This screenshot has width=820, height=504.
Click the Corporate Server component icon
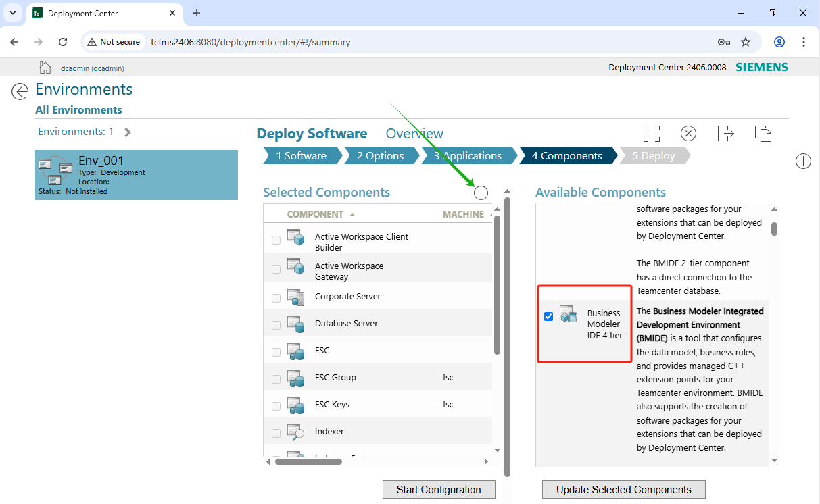tap(296, 297)
